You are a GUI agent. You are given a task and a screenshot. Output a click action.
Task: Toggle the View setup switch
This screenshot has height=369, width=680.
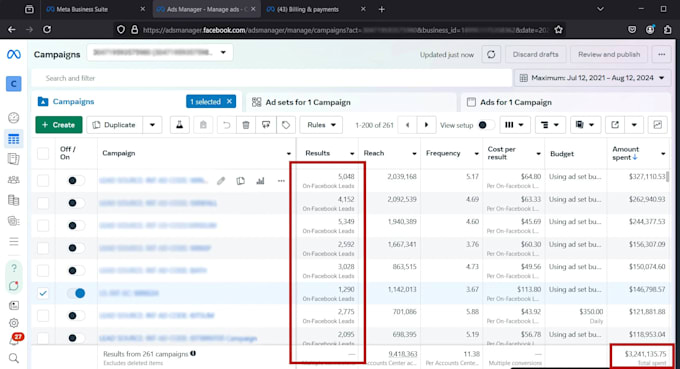485,125
